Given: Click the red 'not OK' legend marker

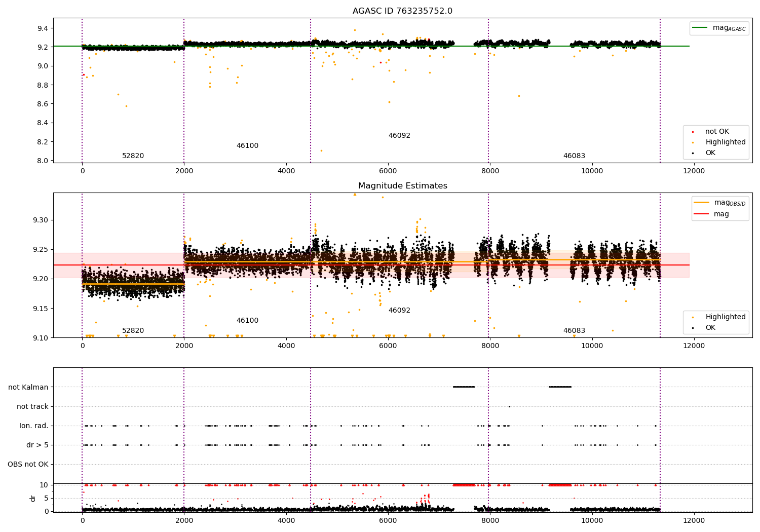Looking at the screenshot, I should [x=693, y=132].
